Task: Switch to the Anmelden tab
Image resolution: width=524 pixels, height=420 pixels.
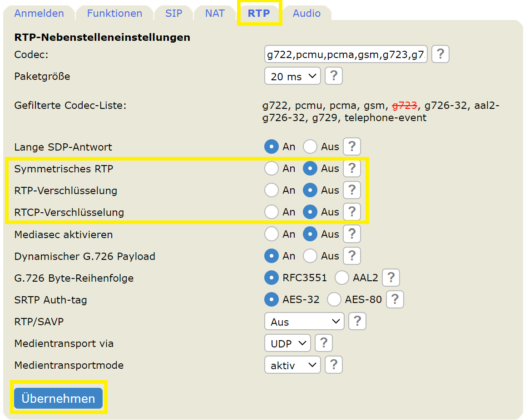Action: click(x=39, y=13)
